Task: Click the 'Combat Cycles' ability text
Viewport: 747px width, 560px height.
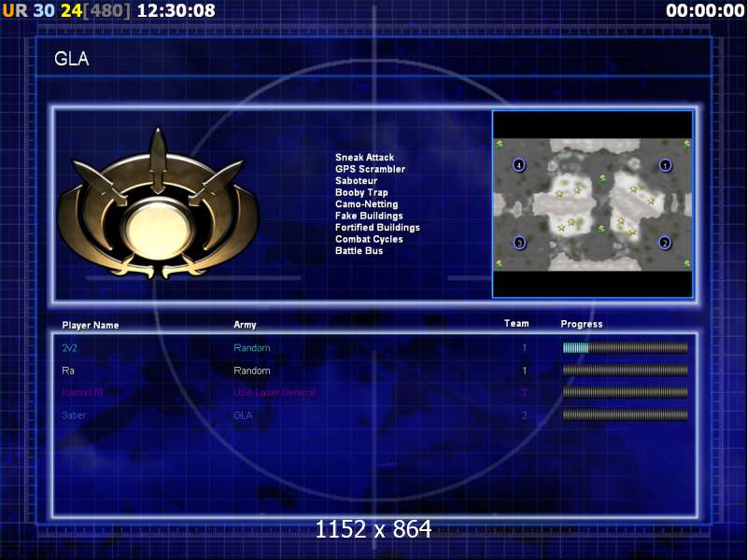Action: coord(369,239)
